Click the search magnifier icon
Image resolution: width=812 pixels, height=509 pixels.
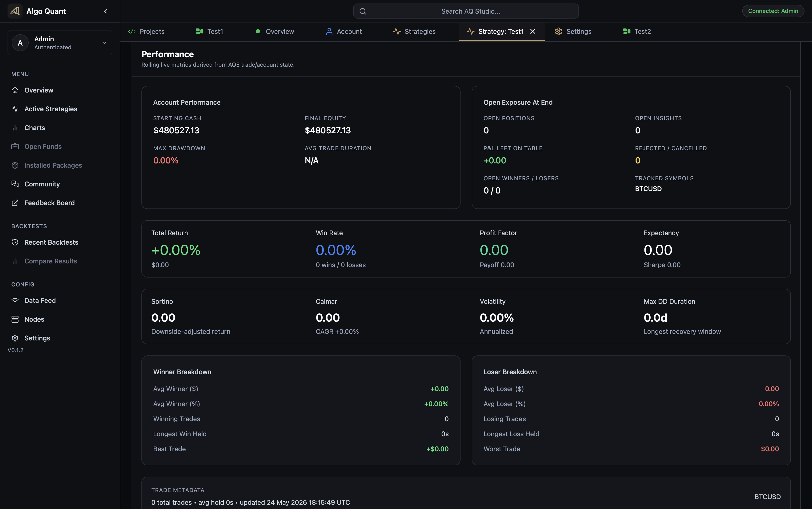[363, 11]
